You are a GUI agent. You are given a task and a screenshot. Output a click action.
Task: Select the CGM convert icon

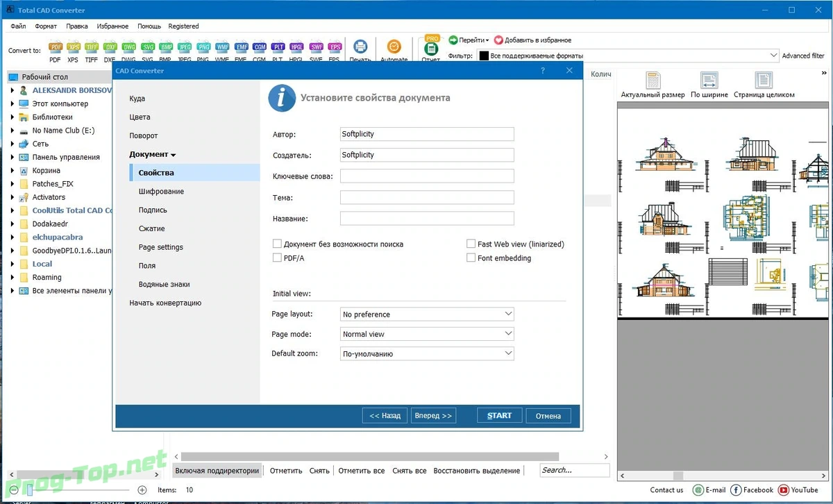coord(260,48)
